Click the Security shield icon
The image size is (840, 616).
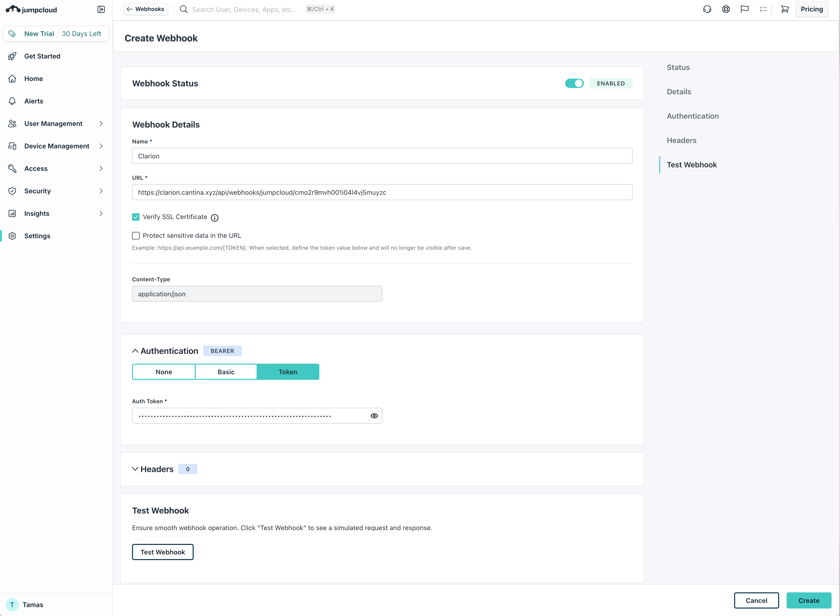[x=12, y=191]
